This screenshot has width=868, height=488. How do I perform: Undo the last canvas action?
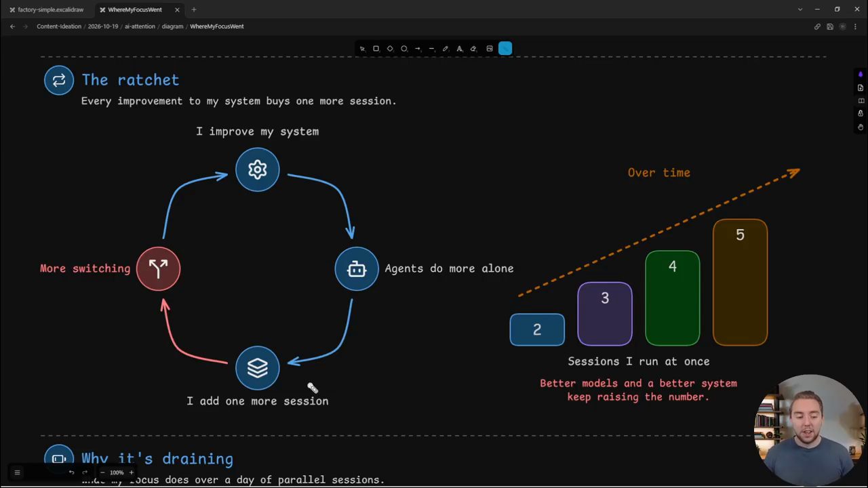(x=71, y=472)
